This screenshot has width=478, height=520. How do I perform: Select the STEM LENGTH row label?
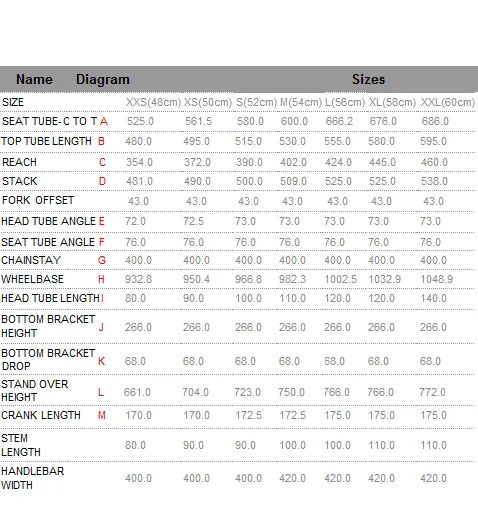(21, 445)
